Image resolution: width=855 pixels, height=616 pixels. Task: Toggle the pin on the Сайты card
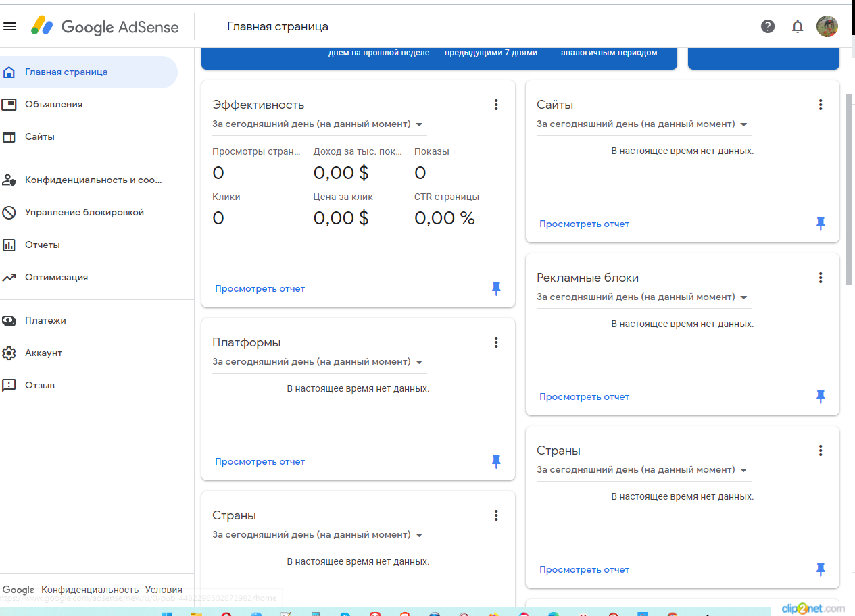click(x=821, y=224)
